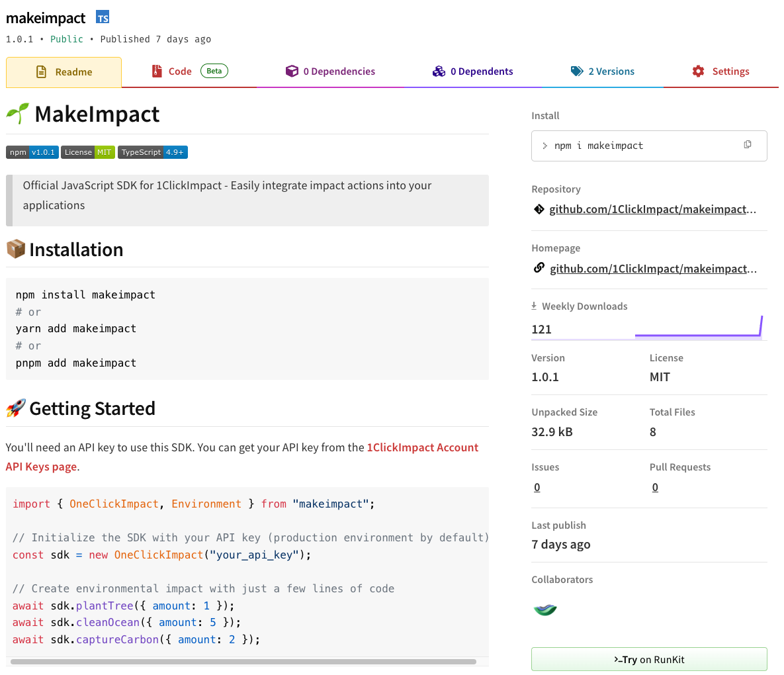Click the 'npm install makeimpact' code line
This screenshot has width=784, height=675.
[x=85, y=294]
